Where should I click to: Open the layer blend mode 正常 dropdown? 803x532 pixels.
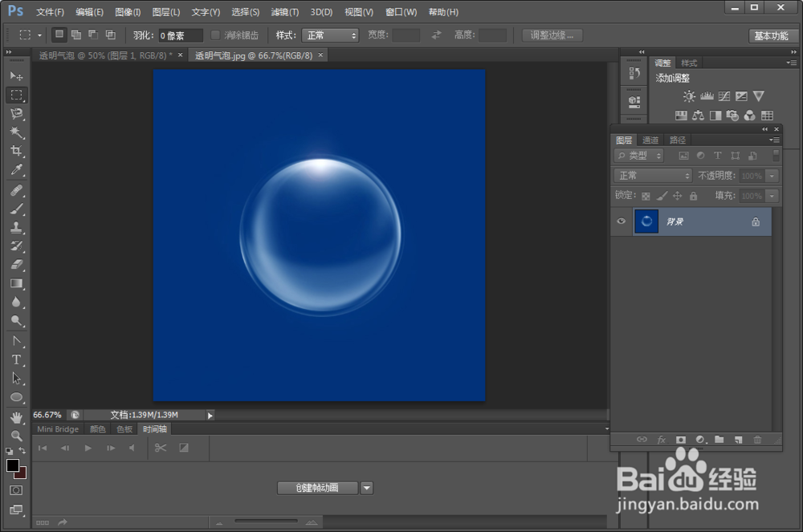[x=653, y=176]
